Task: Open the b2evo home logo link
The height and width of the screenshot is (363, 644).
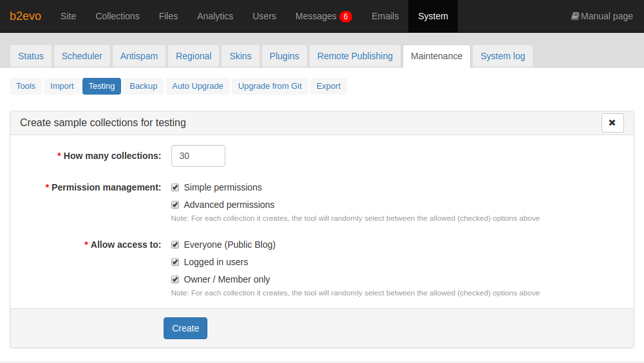Action: coord(26,16)
